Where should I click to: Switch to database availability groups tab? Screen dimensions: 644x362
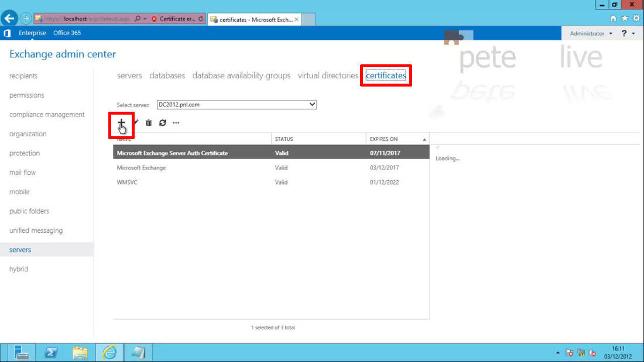(x=241, y=75)
